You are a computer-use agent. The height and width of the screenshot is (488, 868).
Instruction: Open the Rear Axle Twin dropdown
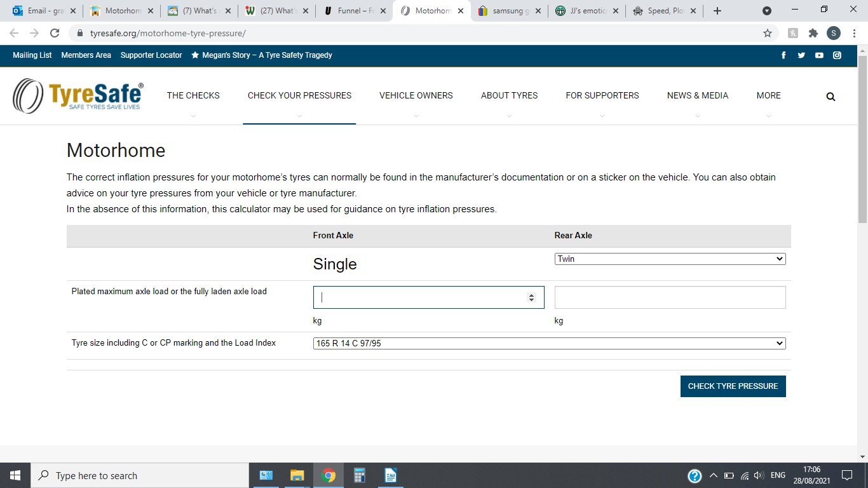coord(670,259)
